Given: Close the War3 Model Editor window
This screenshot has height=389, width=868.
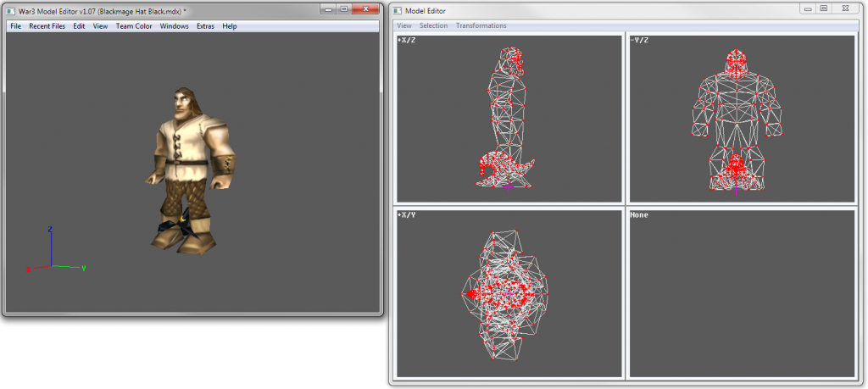Looking at the screenshot, I should coord(365,8).
